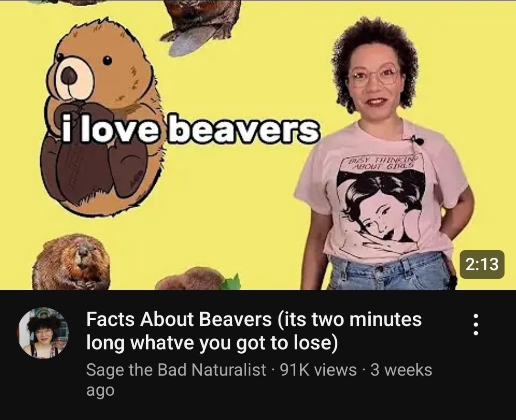This screenshot has height=420, width=516.
Task: Click the 3 weeks ago upload date
Action: click(259, 379)
